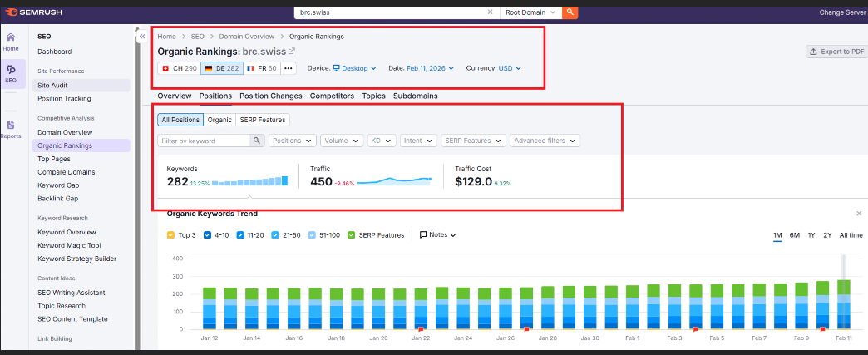This screenshot has height=355, width=868.
Task: Open brc.swiss via the external link icon
Action: pyautogui.click(x=292, y=52)
